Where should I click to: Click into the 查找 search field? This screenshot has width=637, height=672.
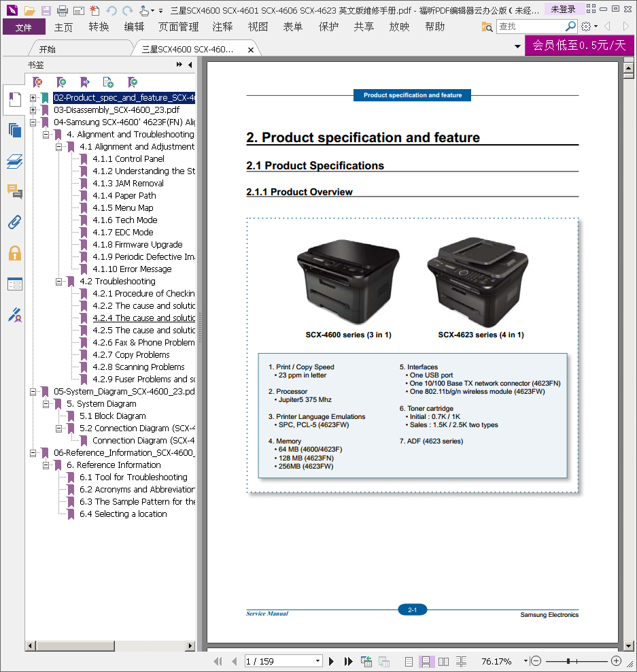(531, 27)
